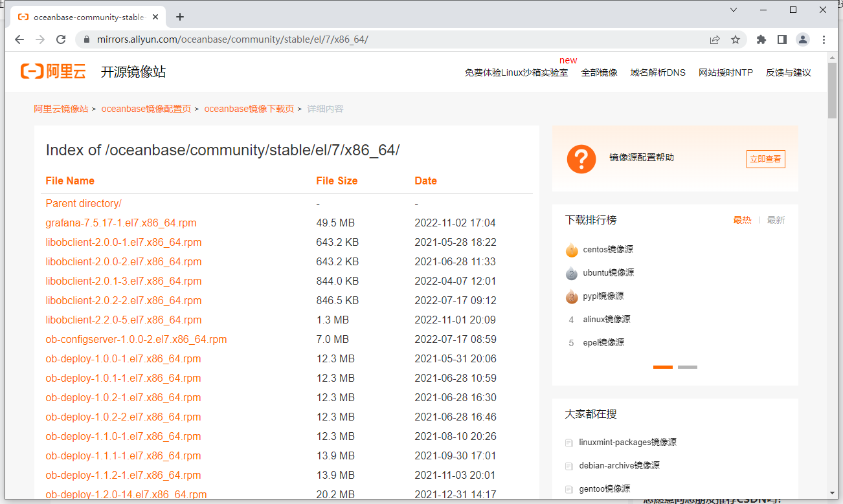Open ubuntu镜像源 in download ranking

click(x=609, y=272)
